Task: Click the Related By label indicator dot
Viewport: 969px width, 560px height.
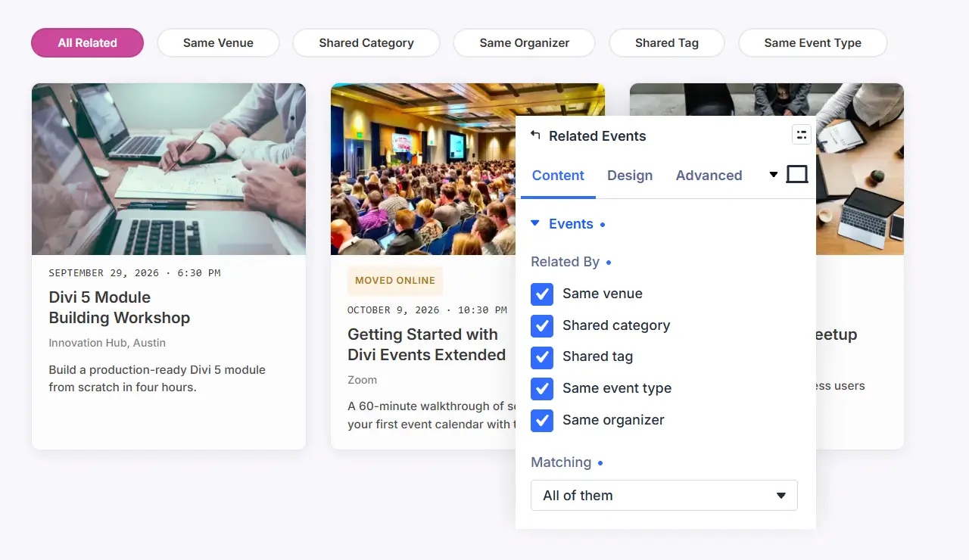Action: tap(609, 263)
